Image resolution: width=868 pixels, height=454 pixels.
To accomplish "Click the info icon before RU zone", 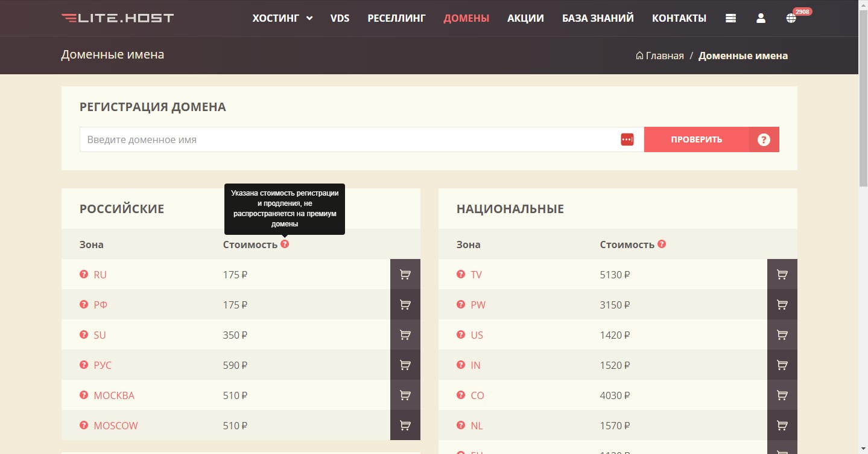I will click(84, 274).
